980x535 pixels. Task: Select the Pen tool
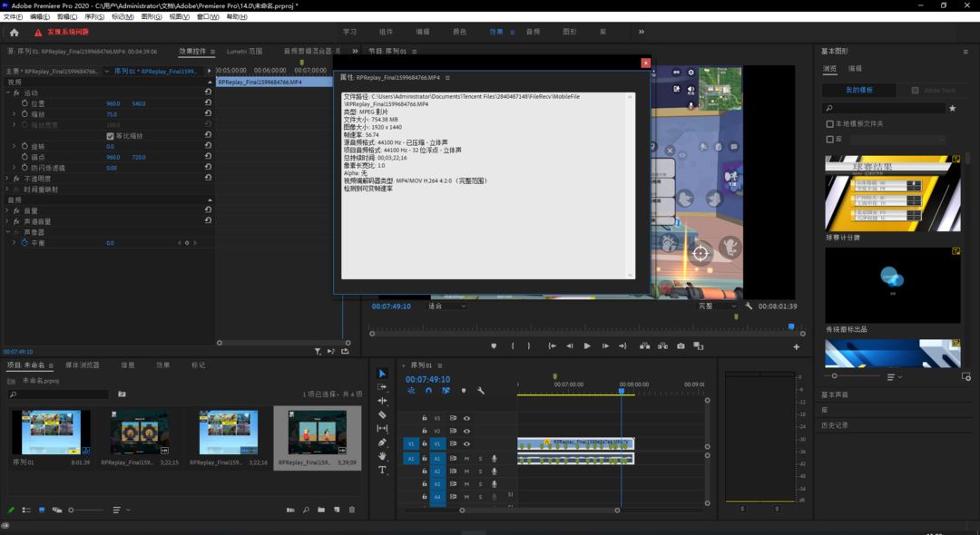click(382, 442)
